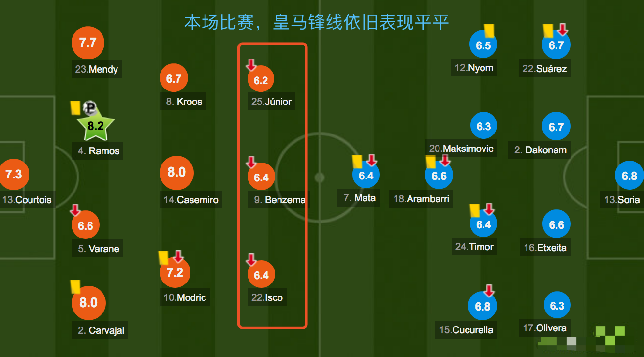Click the yellow card next to Carvajal
The width and height of the screenshot is (644, 357).
click(x=75, y=287)
